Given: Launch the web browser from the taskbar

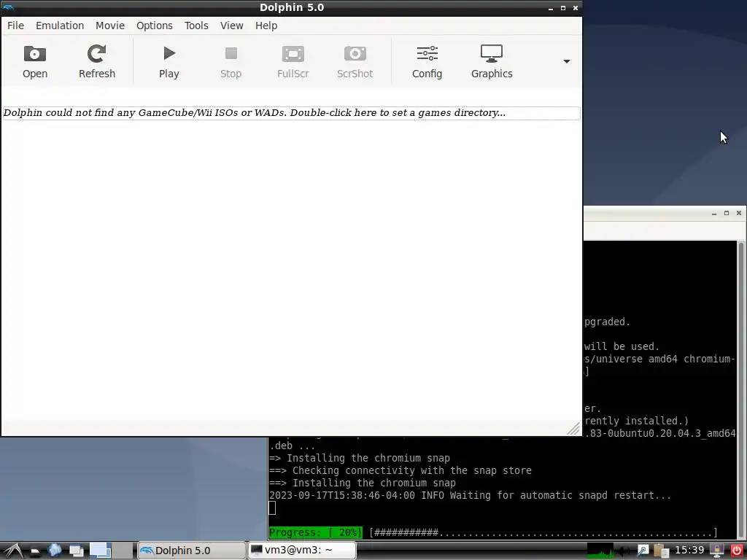Looking at the screenshot, I should [x=55, y=551].
